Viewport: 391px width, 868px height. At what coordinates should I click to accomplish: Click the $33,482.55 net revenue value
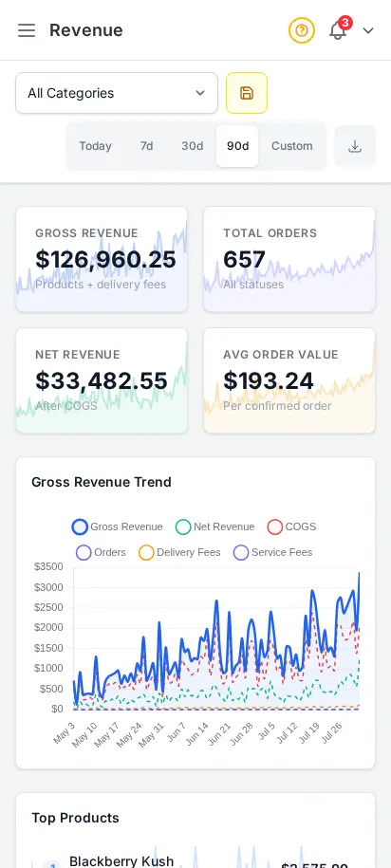(102, 380)
